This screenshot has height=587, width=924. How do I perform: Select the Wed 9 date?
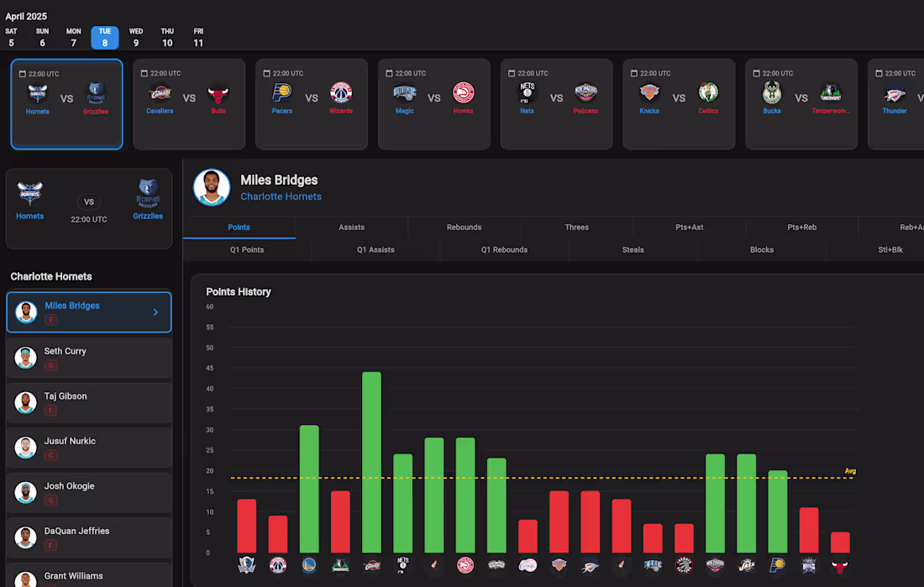tap(136, 37)
